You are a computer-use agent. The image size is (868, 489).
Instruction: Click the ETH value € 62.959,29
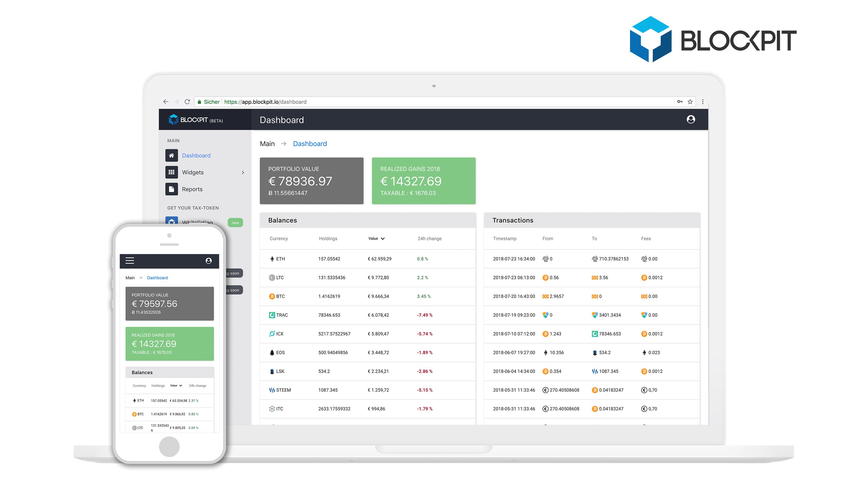pos(379,259)
